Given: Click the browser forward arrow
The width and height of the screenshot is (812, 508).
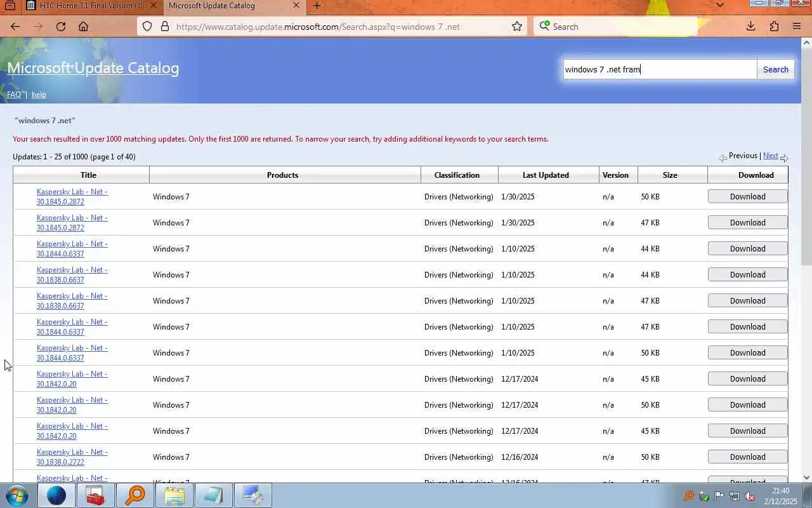Looking at the screenshot, I should point(38,27).
